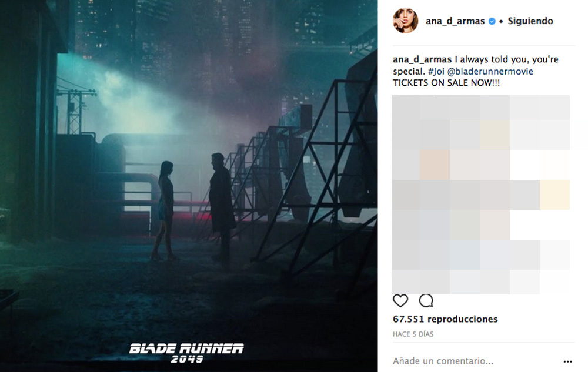
Task: Click the ana_d_armas profile avatar
Action: pos(405,20)
